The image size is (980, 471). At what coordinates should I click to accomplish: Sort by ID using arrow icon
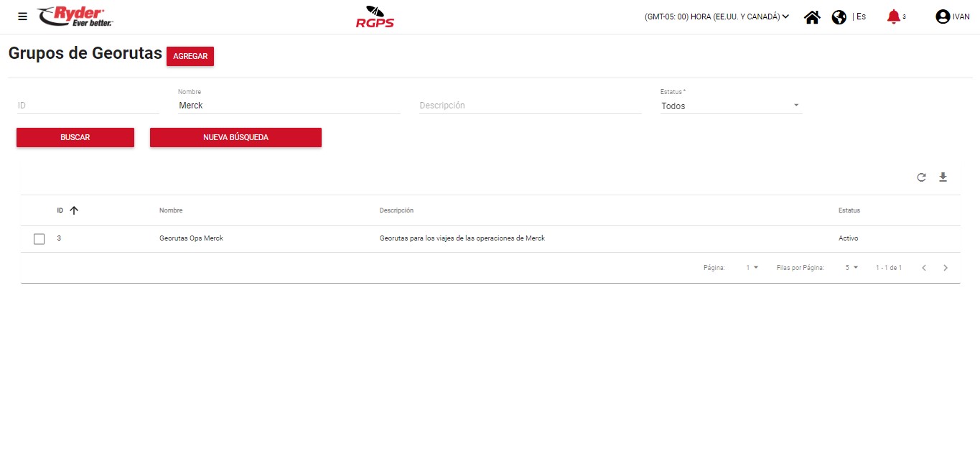74,210
